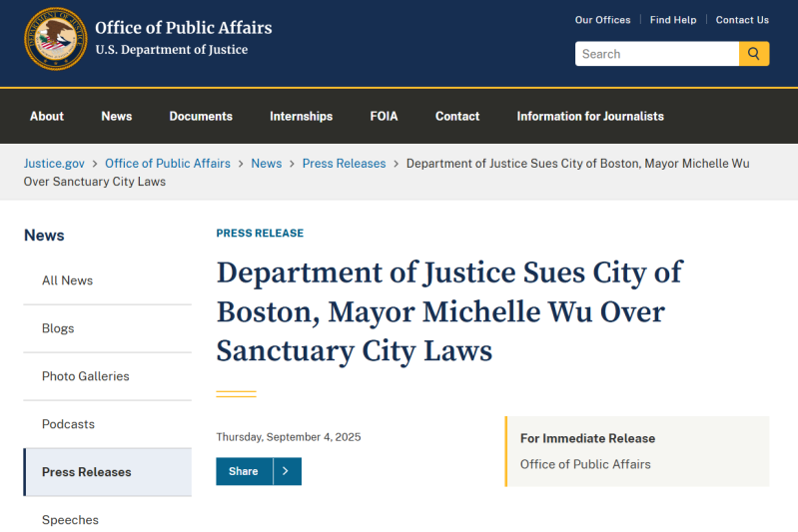Select Podcasts in the sidebar

tap(108, 424)
